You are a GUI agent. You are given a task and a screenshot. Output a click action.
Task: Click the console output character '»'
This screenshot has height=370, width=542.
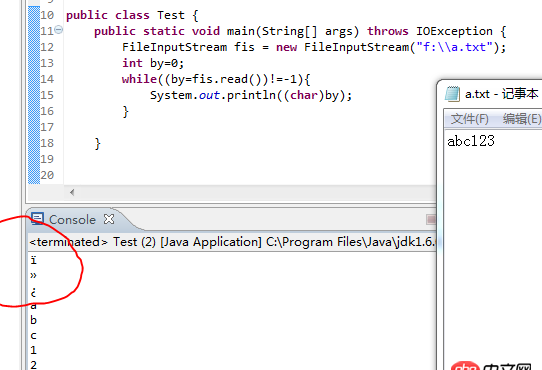(33, 276)
